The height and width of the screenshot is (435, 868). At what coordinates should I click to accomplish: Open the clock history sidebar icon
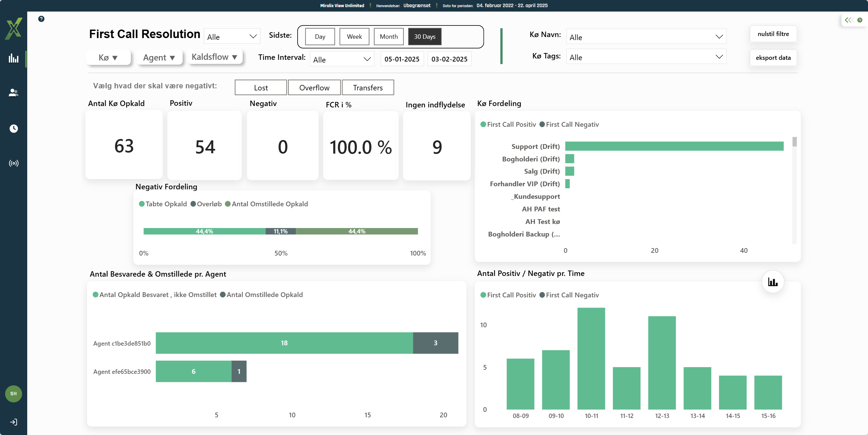[x=14, y=128]
